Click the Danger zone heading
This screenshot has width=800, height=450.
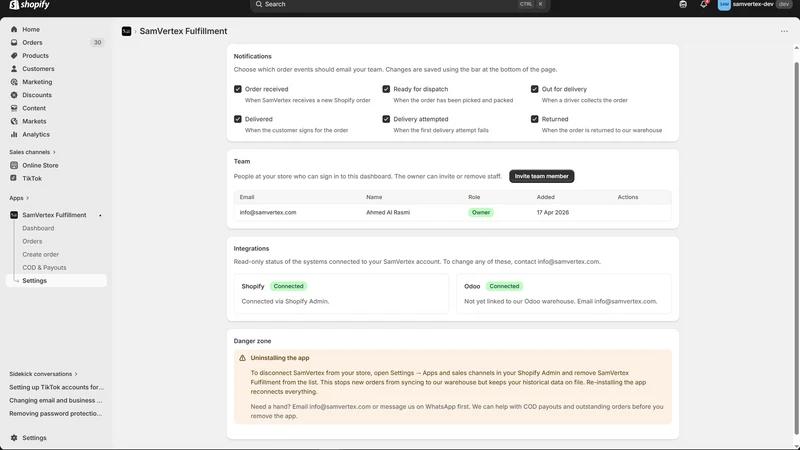pyautogui.click(x=253, y=341)
